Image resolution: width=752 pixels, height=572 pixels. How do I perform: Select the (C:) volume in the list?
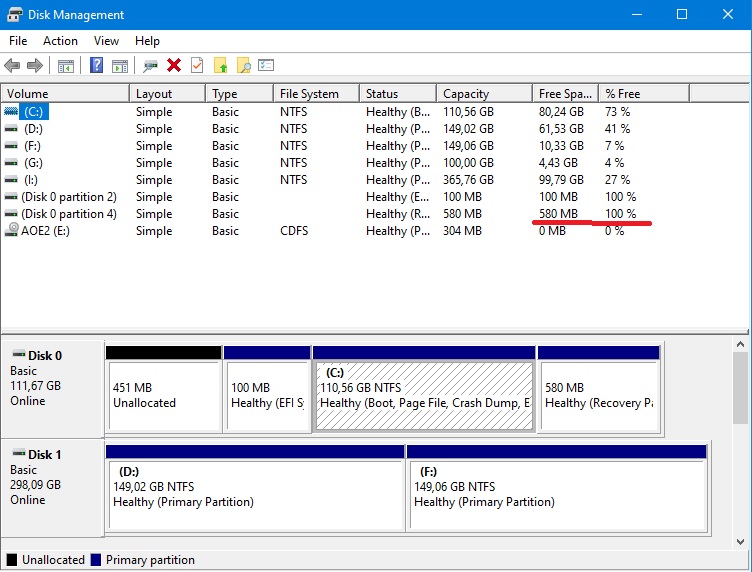click(34, 112)
